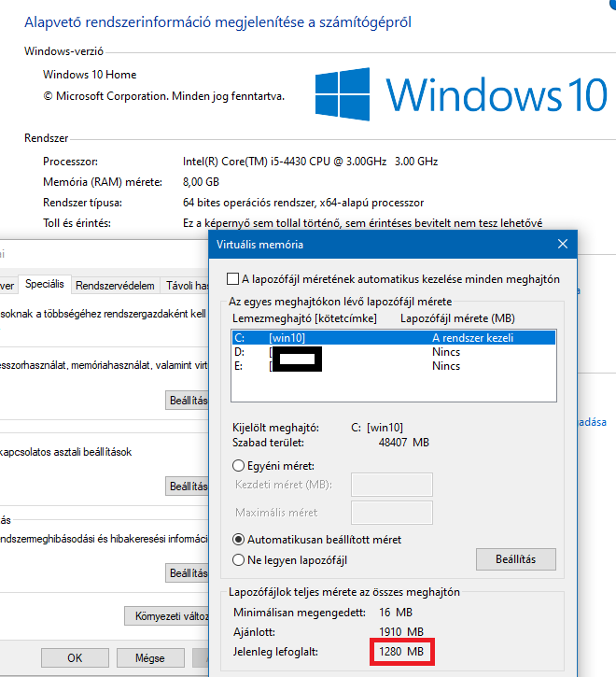Viewport: 616px width, 677px height.
Task: Click the 16 MB Minimálisan megengedett value
Action: [396, 613]
